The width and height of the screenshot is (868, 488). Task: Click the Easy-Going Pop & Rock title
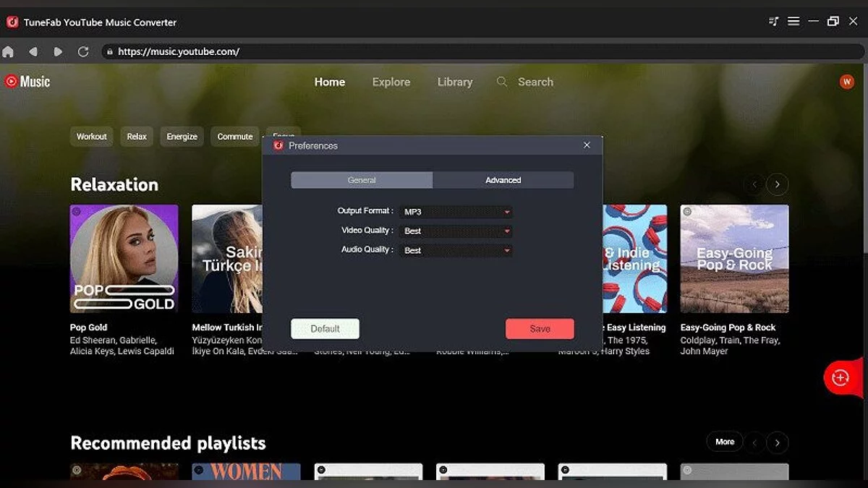click(728, 328)
